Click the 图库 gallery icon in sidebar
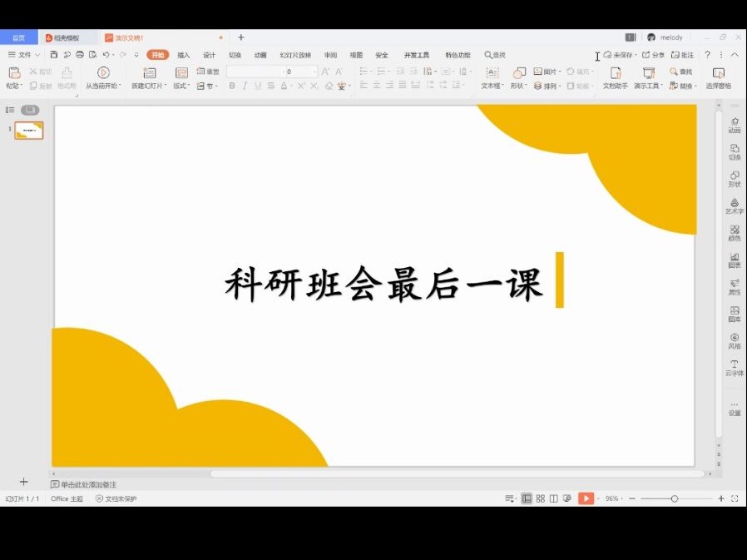Viewport: 747px width, 560px height. [x=735, y=314]
